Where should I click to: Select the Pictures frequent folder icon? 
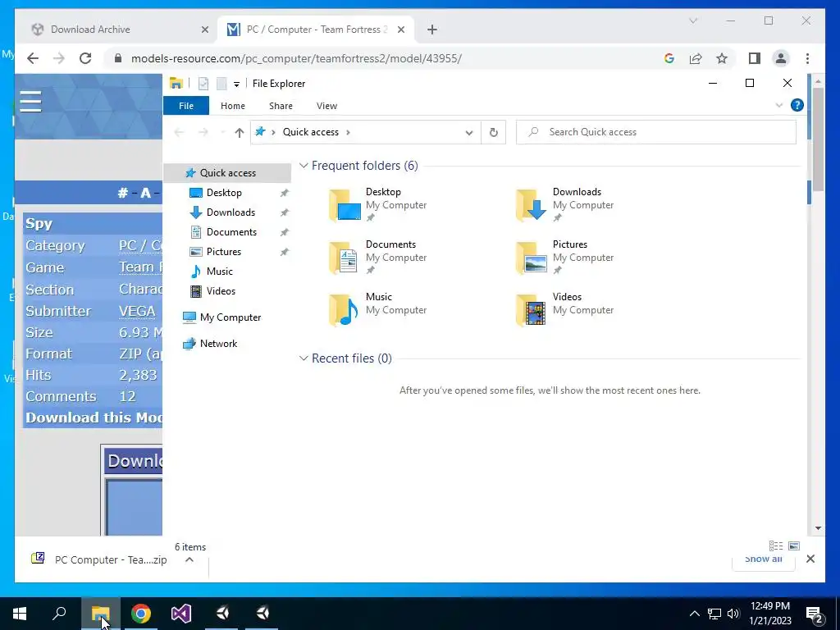tap(531, 258)
